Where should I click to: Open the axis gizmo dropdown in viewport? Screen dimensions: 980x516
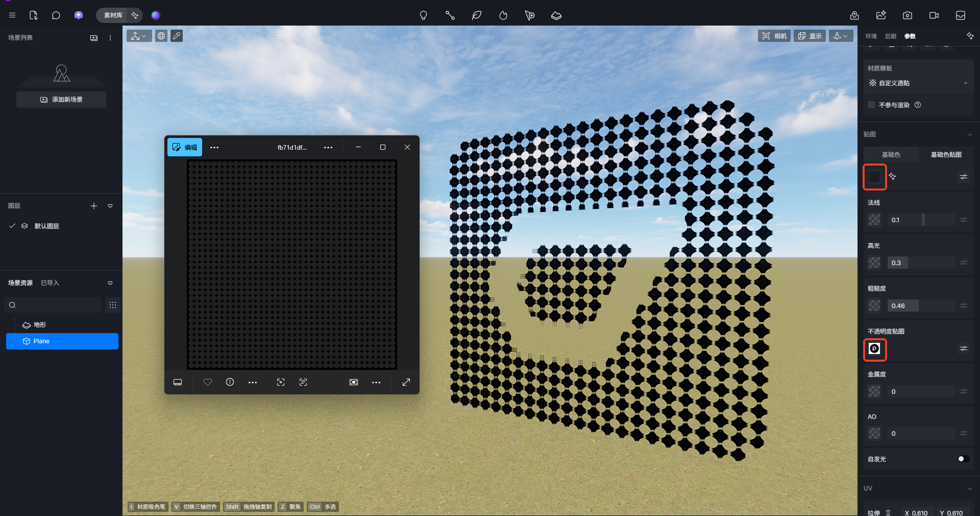pyautogui.click(x=139, y=36)
